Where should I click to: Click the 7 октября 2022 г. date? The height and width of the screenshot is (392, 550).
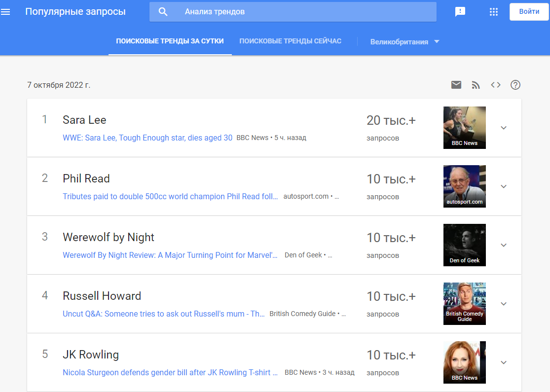pyautogui.click(x=59, y=85)
